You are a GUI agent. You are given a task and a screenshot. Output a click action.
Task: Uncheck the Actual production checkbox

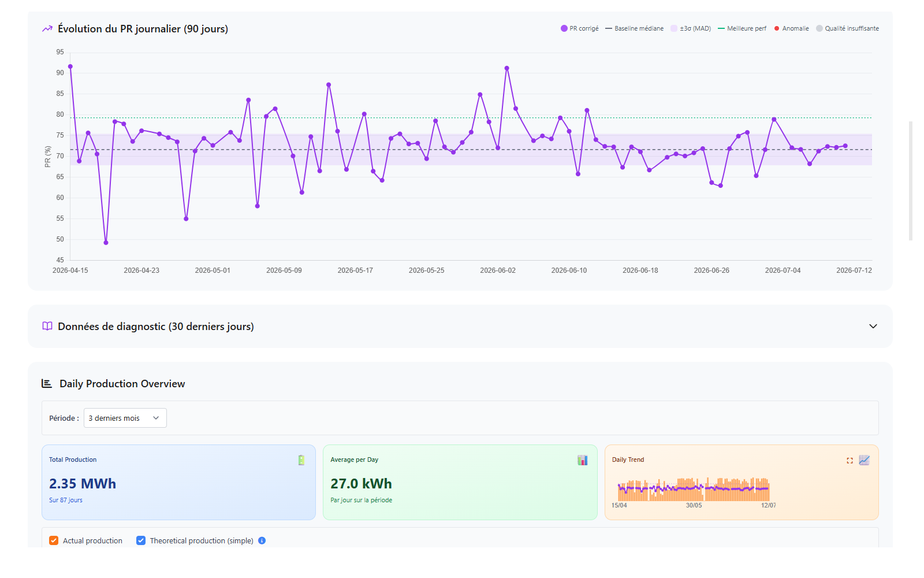tap(54, 540)
